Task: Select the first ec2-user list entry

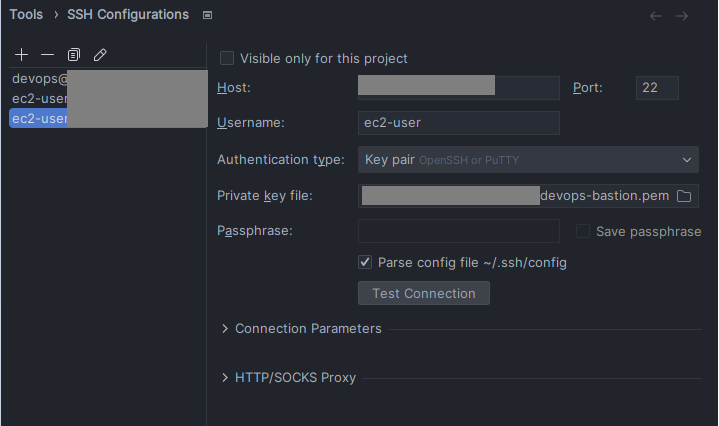Action: [x=108, y=99]
